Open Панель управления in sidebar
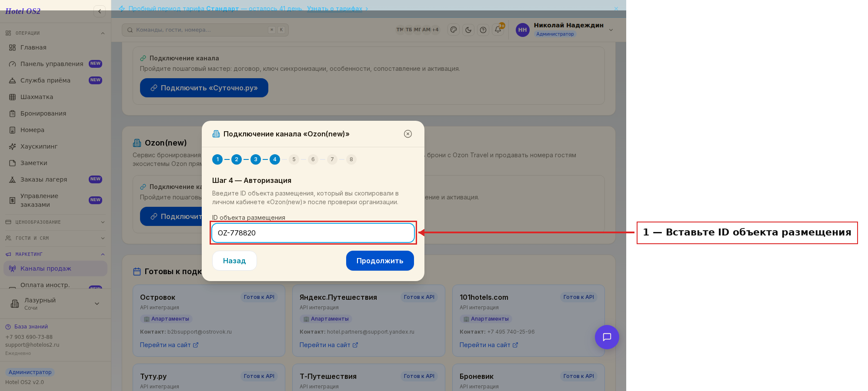The image size is (868, 391). coord(55,64)
